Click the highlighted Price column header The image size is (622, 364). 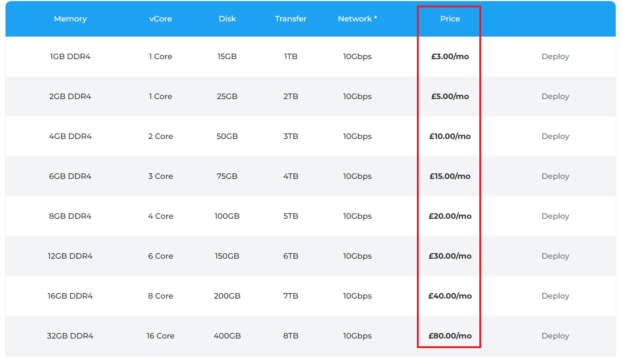tap(449, 19)
